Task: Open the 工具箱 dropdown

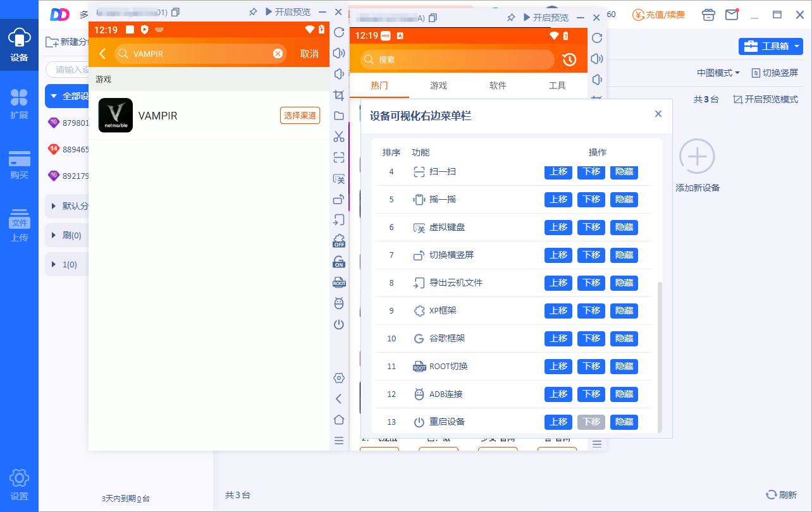Action: tap(770, 46)
